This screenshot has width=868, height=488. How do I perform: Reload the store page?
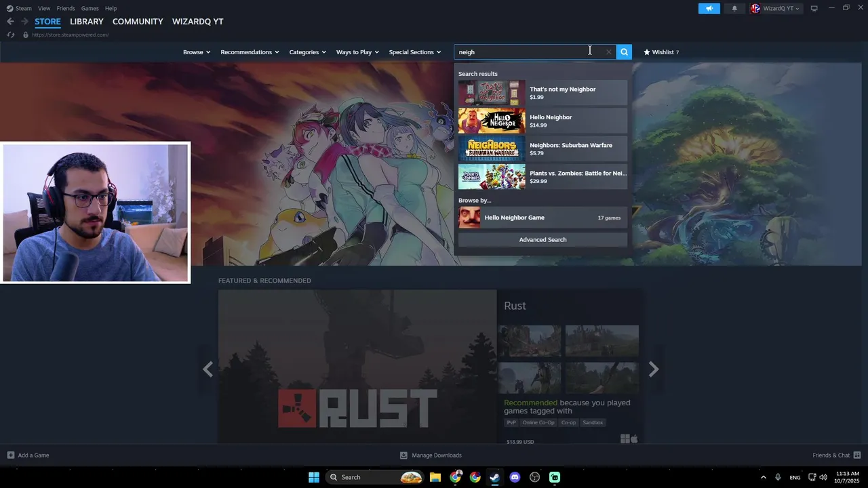10,35
